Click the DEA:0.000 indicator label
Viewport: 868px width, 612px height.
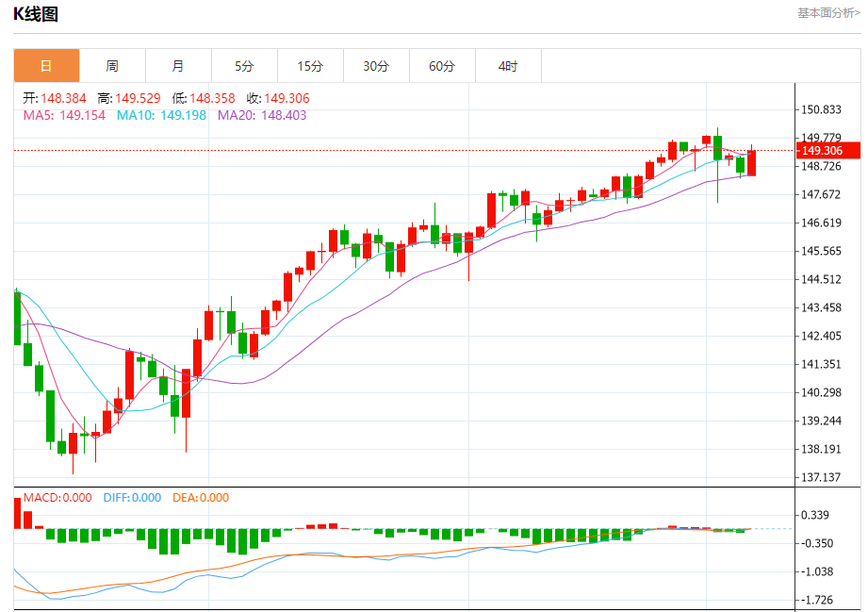[201, 497]
